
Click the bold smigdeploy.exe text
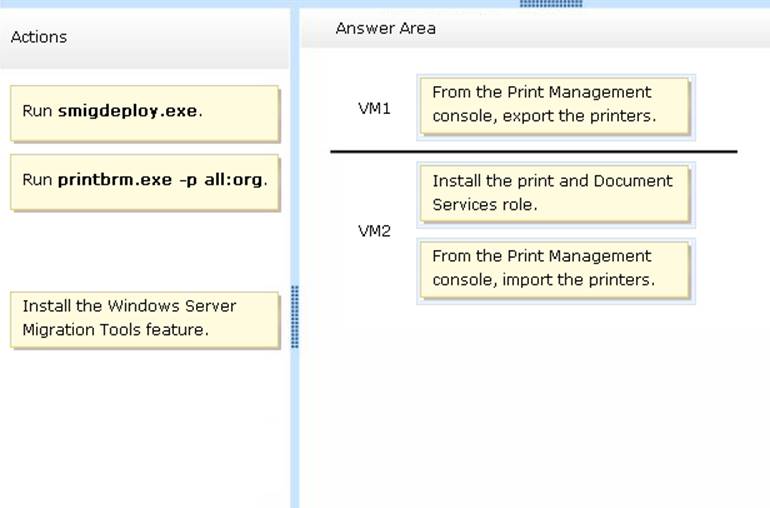click(128, 112)
